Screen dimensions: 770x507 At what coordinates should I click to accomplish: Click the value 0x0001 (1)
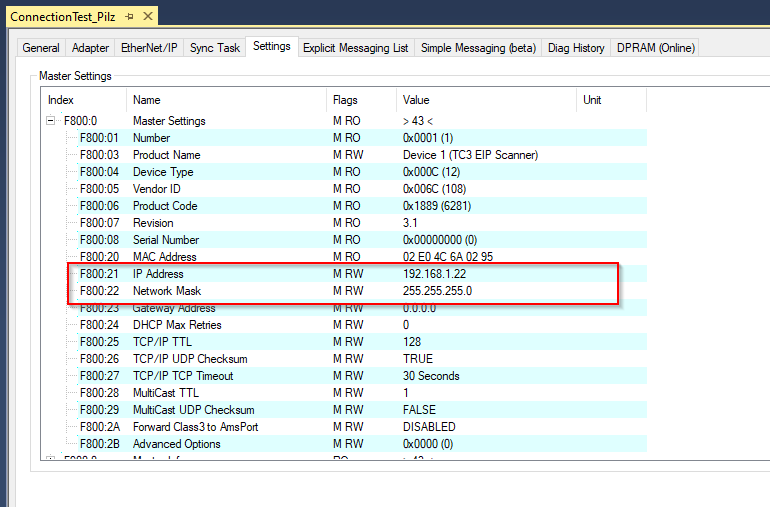[428, 138]
